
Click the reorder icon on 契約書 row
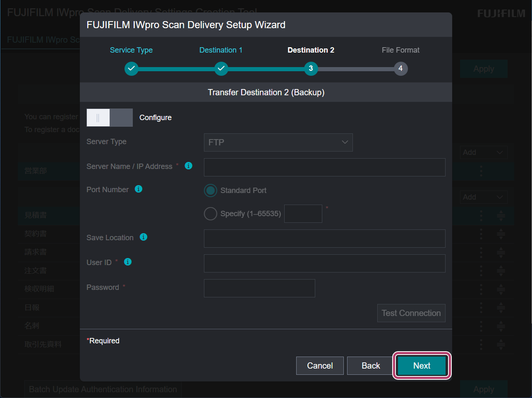pos(501,234)
